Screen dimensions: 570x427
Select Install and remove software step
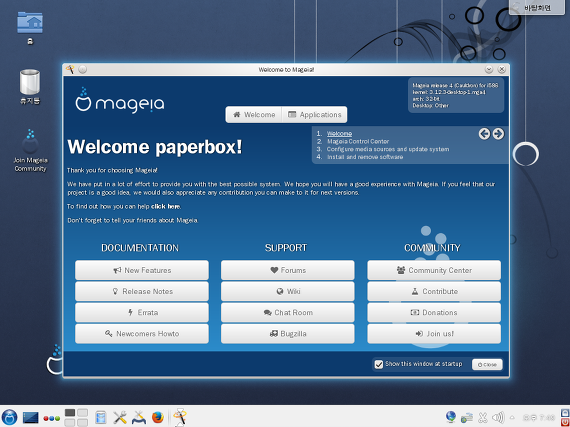[x=365, y=157]
